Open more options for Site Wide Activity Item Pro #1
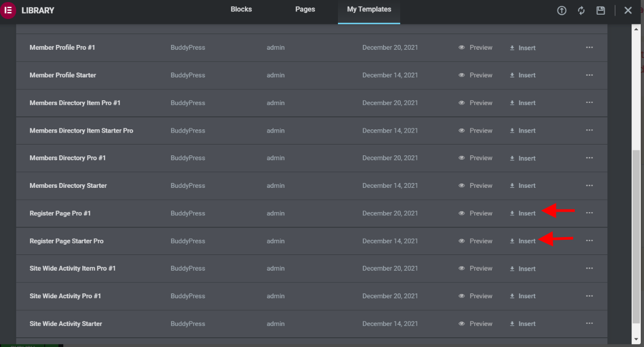The height and width of the screenshot is (347, 644). [x=589, y=269]
